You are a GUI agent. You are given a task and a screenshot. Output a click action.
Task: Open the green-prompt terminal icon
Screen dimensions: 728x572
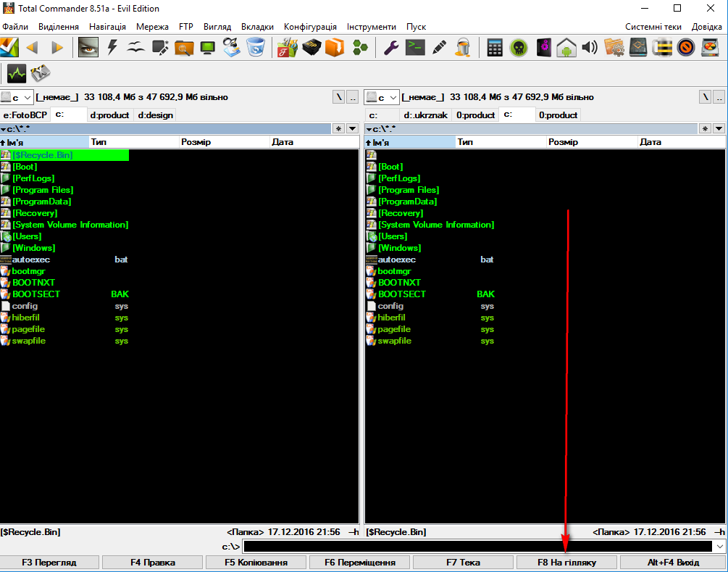(x=415, y=47)
